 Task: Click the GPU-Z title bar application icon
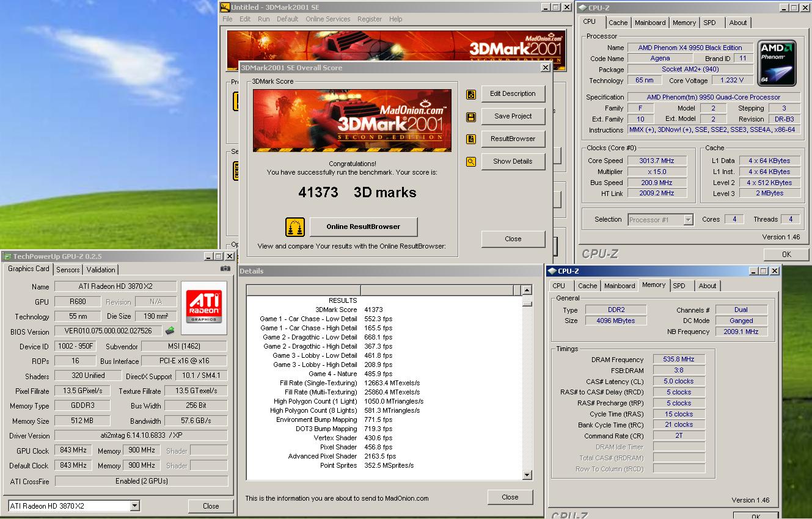click(x=7, y=256)
